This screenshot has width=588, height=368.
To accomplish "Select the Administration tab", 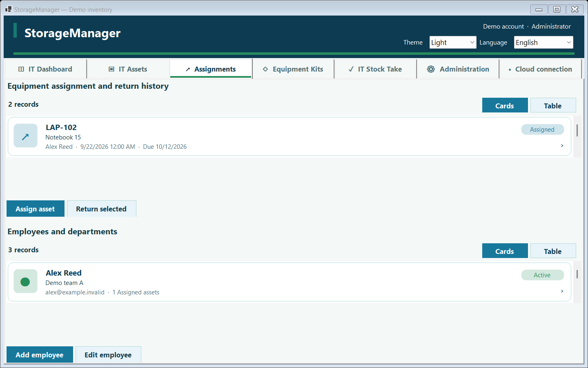I will pos(458,69).
